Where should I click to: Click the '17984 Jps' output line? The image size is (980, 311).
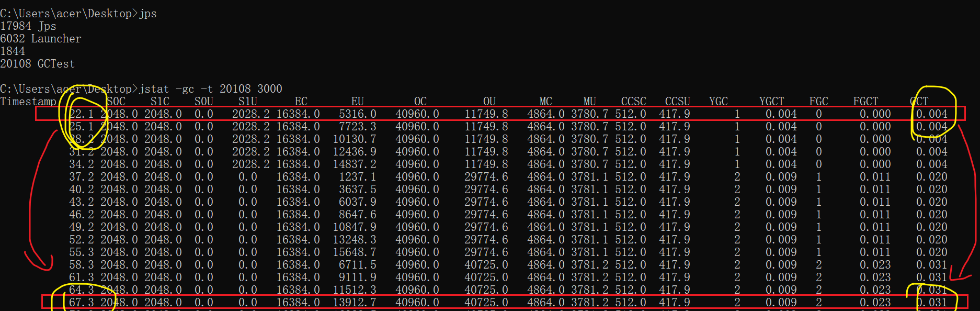[x=28, y=26]
